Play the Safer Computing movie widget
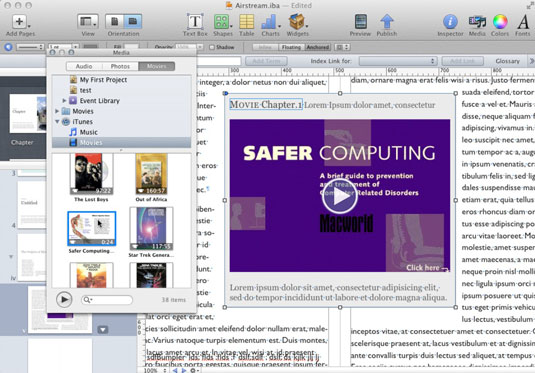Screen dimensions: 535x373 click(339, 197)
